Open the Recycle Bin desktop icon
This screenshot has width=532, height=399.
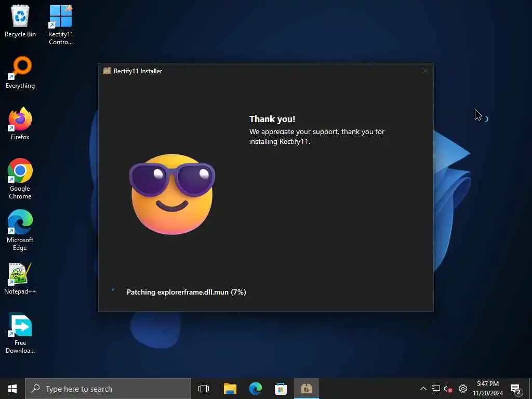click(x=20, y=21)
